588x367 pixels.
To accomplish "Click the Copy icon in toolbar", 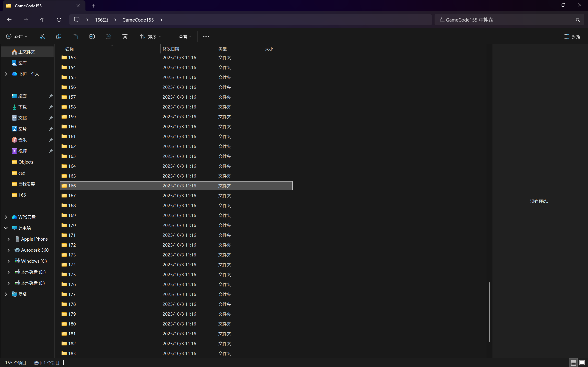I will 59,36.
